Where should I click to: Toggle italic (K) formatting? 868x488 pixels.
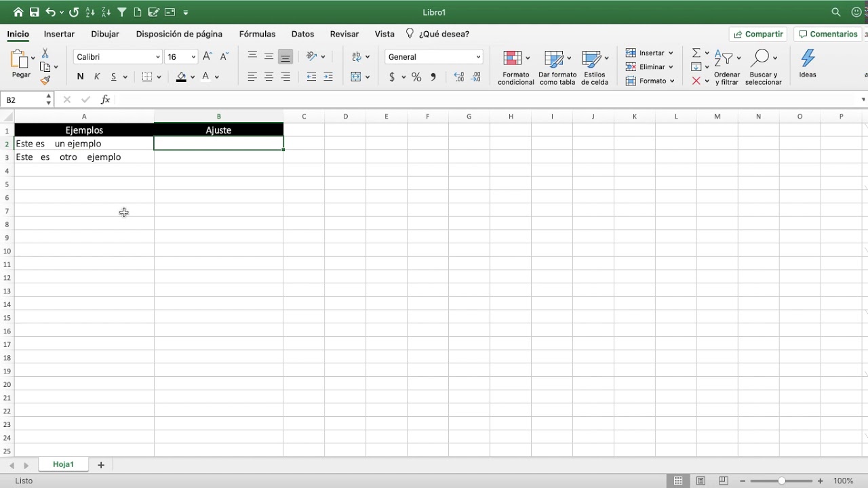pos(97,77)
